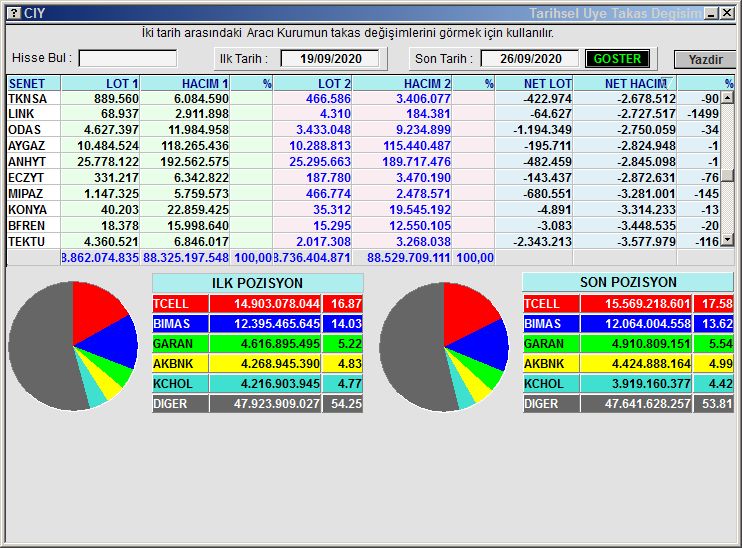The image size is (742, 548).
Task: Select the KONYA row
Action: 363,210
